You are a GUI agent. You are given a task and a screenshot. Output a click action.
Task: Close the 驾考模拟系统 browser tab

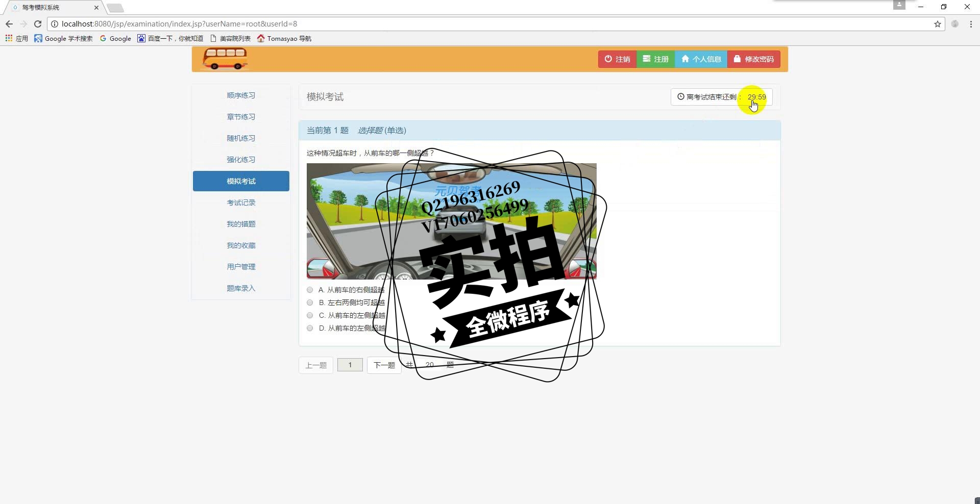pyautogui.click(x=96, y=8)
